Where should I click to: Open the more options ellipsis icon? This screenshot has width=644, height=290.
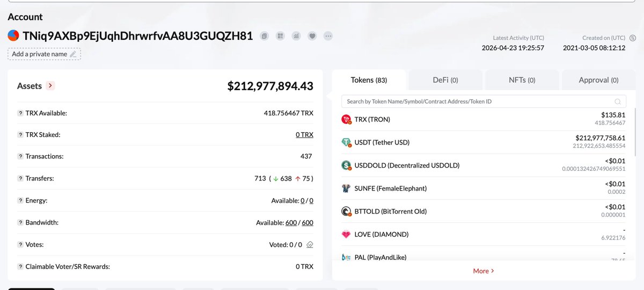click(328, 36)
